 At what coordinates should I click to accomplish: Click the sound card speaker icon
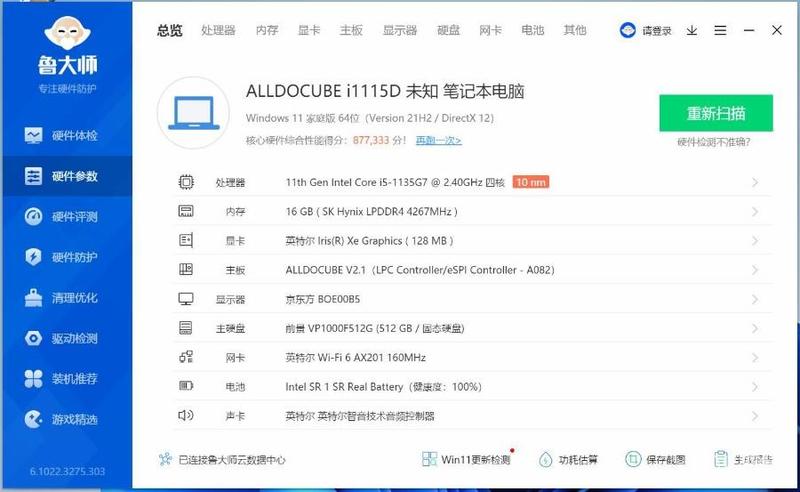coord(186,415)
